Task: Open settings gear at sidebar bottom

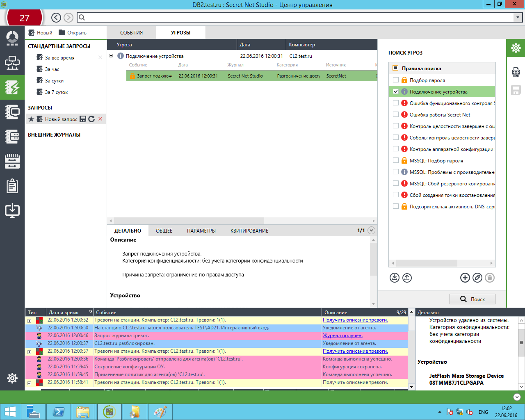Action: (12, 378)
